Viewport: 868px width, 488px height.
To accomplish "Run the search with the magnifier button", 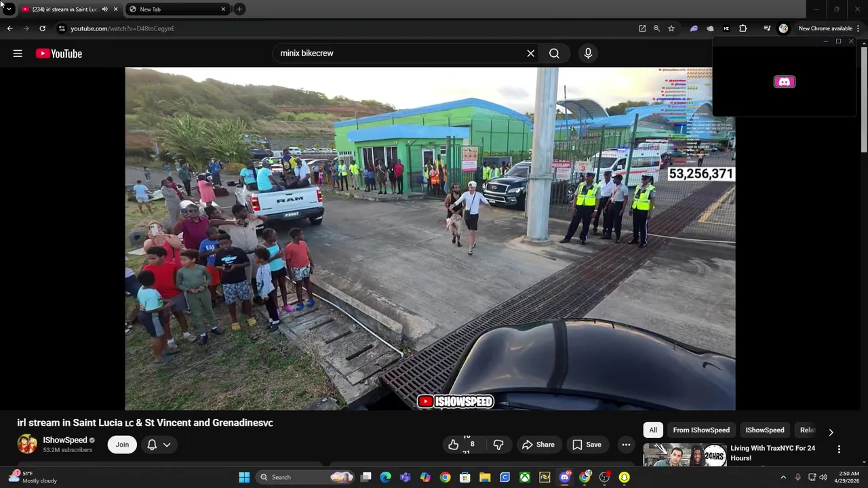I will [554, 54].
